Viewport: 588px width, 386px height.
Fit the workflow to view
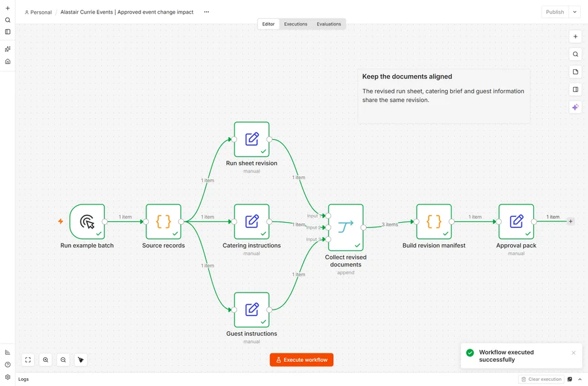tap(27, 360)
